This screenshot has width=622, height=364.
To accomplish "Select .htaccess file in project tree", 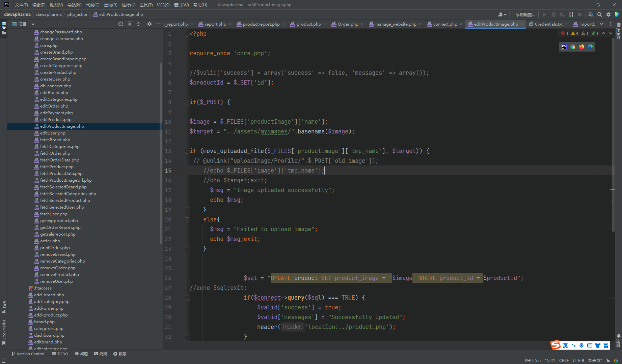I will [43, 288].
